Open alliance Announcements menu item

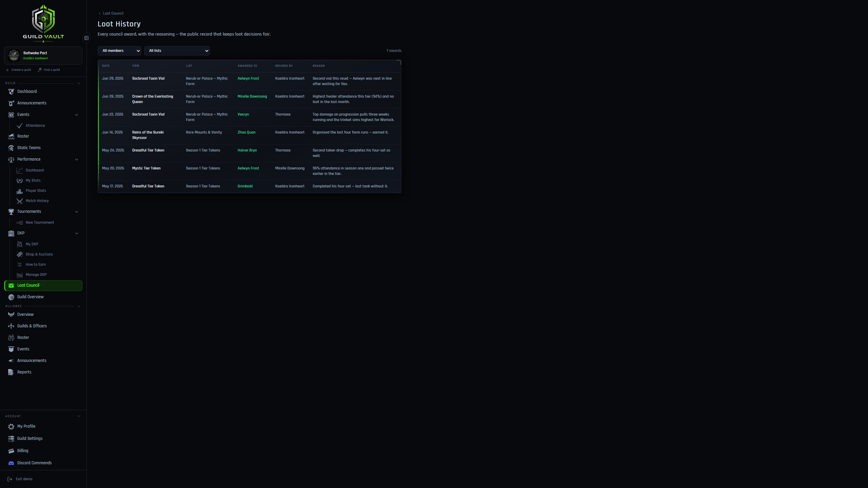click(43, 361)
